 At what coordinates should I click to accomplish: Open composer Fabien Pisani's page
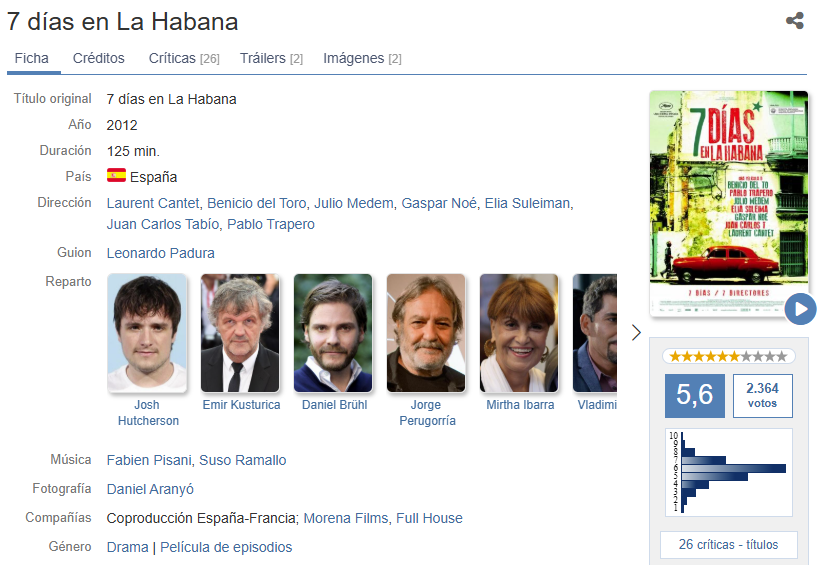[x=149, y=460]
